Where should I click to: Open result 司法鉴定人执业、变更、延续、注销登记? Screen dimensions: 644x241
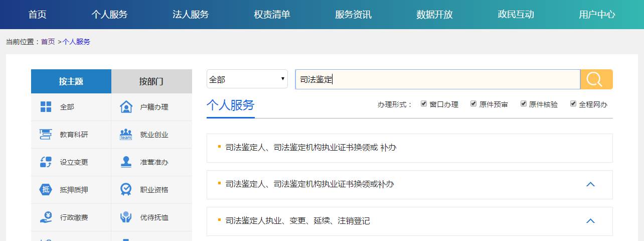click(x=297, y=221)
